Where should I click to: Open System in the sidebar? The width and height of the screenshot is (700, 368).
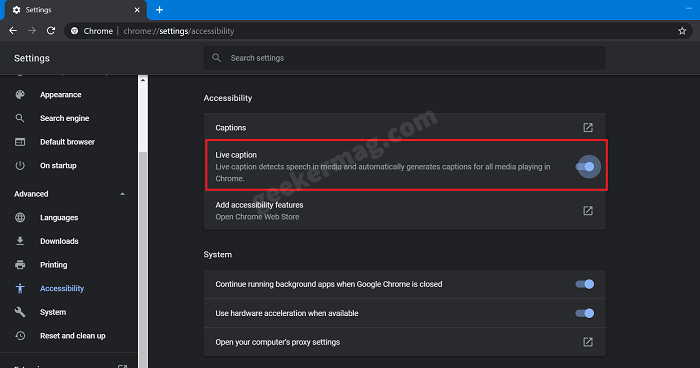(53, 312)
